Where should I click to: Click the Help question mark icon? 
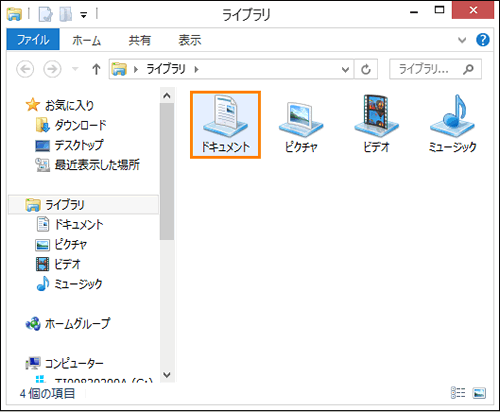pyautogui.click(x=483, y=40)
